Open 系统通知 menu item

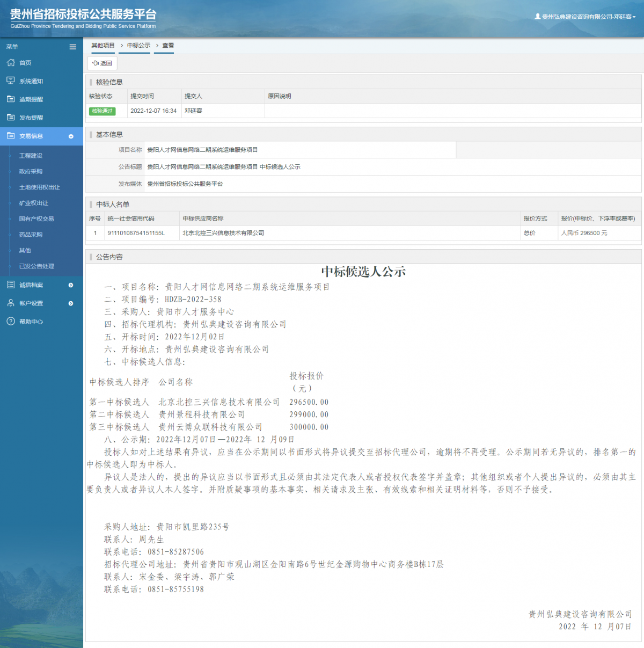31,81
